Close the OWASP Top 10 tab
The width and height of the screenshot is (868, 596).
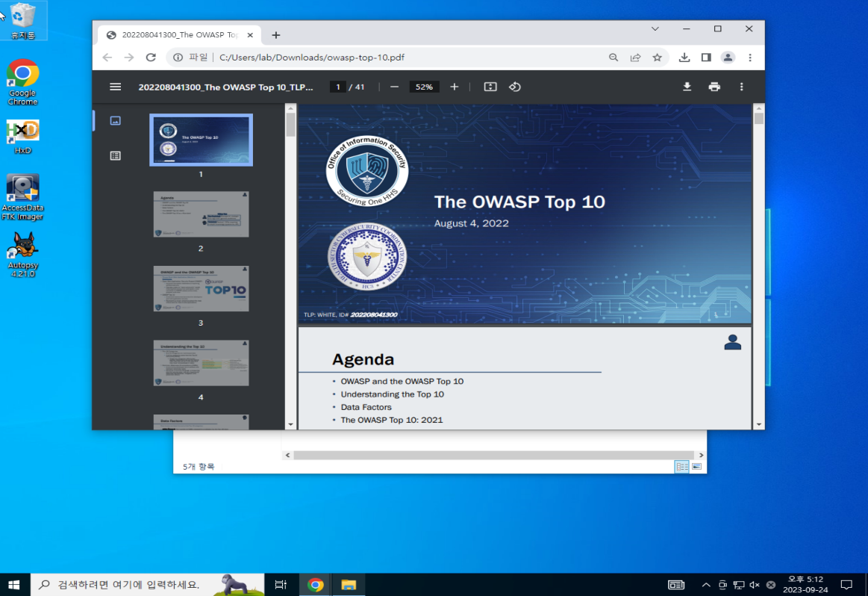tap(250, 35)
